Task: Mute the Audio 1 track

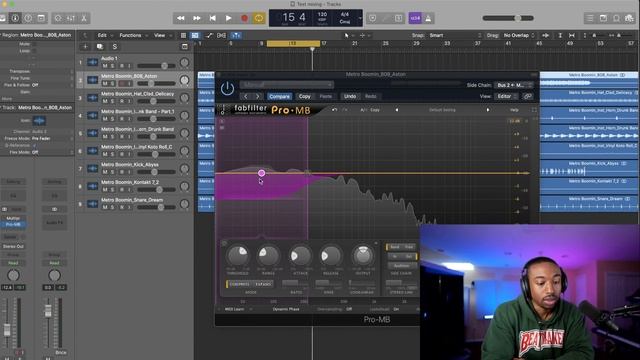Action: point(105,66)
